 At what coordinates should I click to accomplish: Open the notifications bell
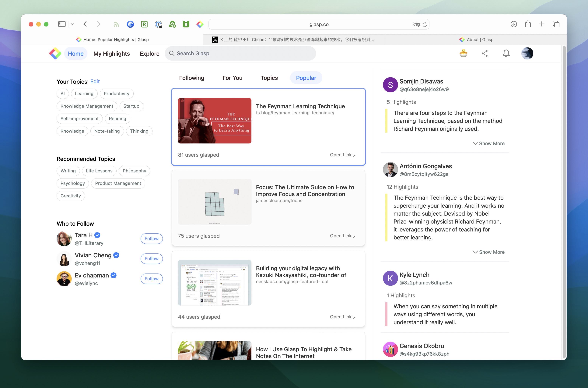tap(506, 53)
